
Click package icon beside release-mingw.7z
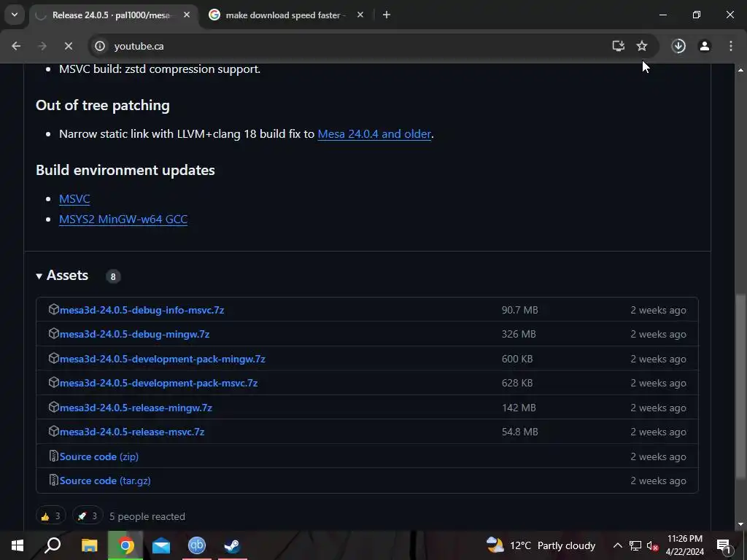tap(54, 407)
